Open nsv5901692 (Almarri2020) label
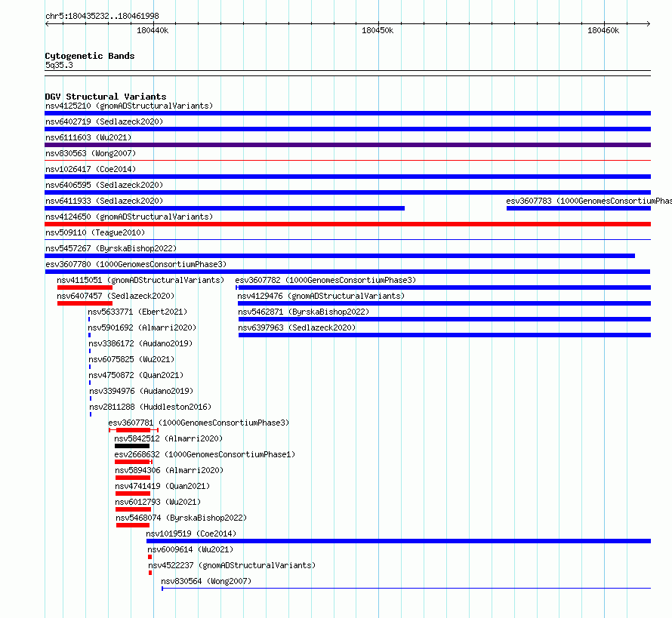The width and height of the screenshot is (672, 618). point(142,327)
